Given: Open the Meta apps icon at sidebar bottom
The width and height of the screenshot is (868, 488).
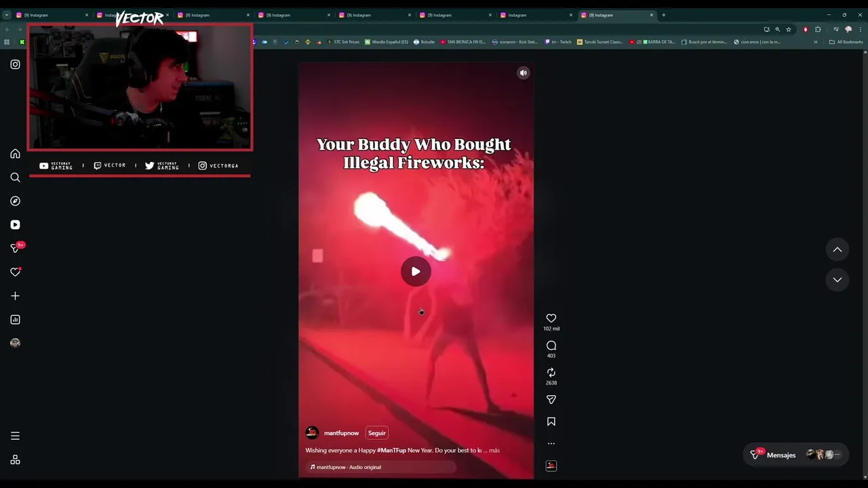Looking at the screenshot, I should [15, 460].
